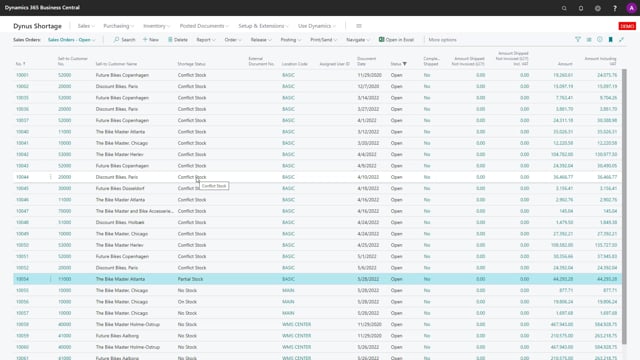
Task: Click the bookmark icon
Action: point(611,40)
